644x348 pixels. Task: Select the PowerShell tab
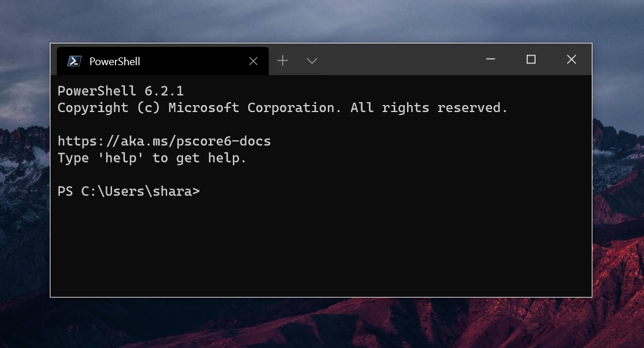click(x=162, y=61)
